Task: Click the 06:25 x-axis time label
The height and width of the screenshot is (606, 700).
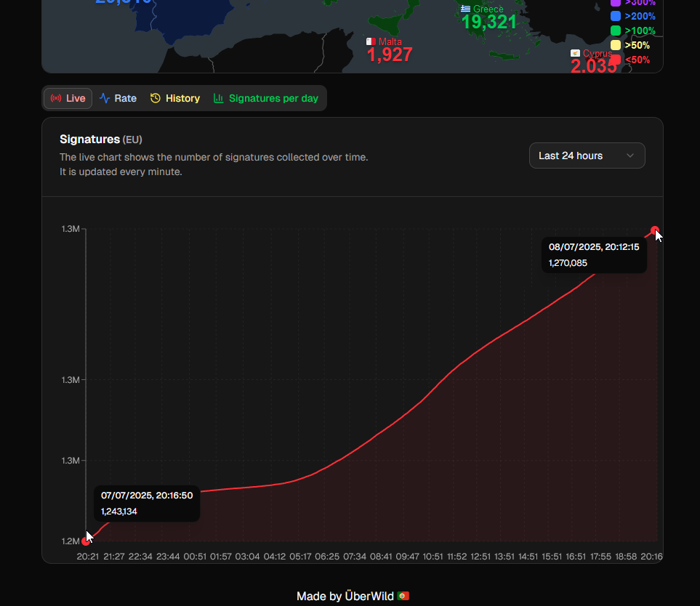Action: coord(327,557)
